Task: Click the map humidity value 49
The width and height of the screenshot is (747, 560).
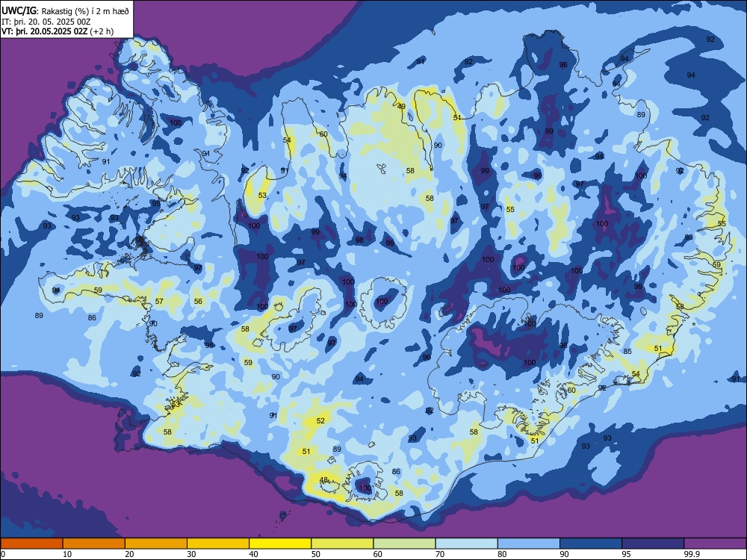Action: point(402,107)
